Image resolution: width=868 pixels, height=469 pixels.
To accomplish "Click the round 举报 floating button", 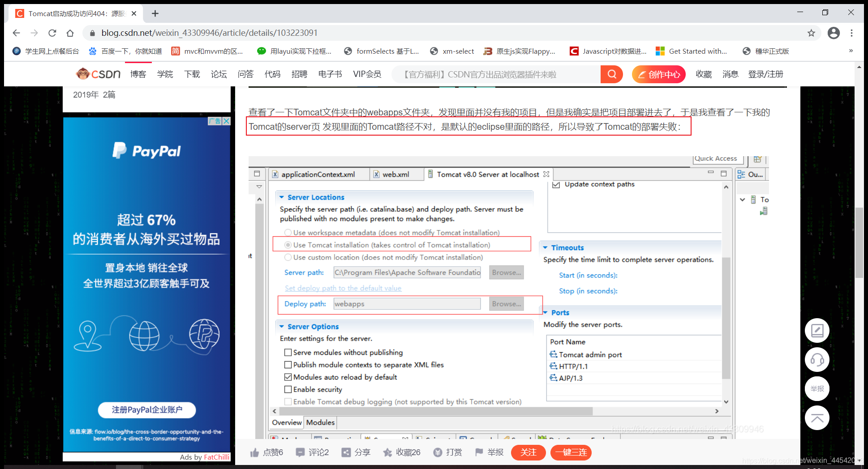I will [x=817, y=389].
